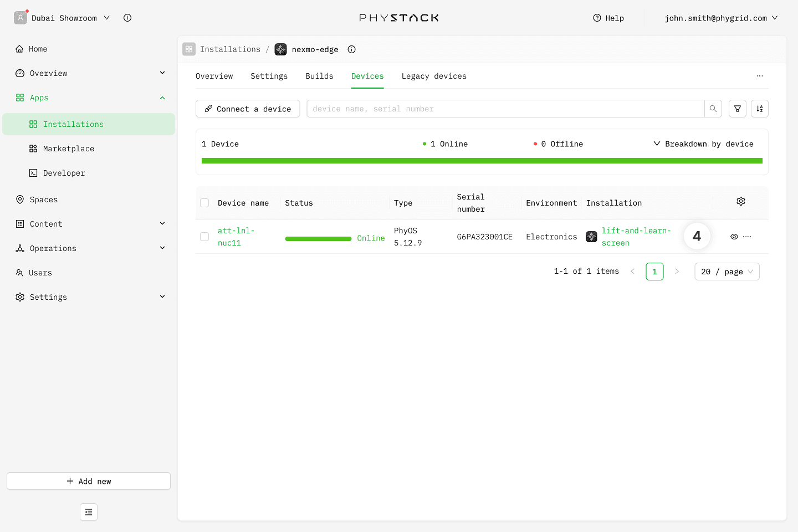Click the Online status progress bar
Screen dimensions: 798x532
(x=318, y=239)
